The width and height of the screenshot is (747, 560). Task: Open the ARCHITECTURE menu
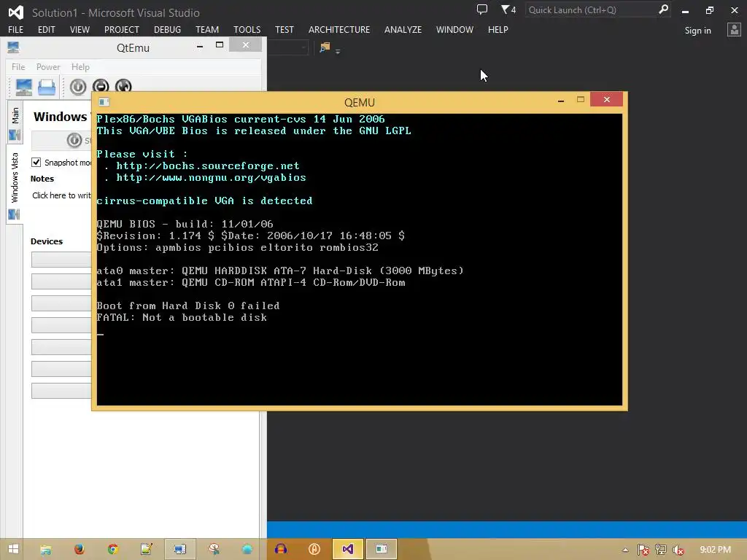point(338,29)
